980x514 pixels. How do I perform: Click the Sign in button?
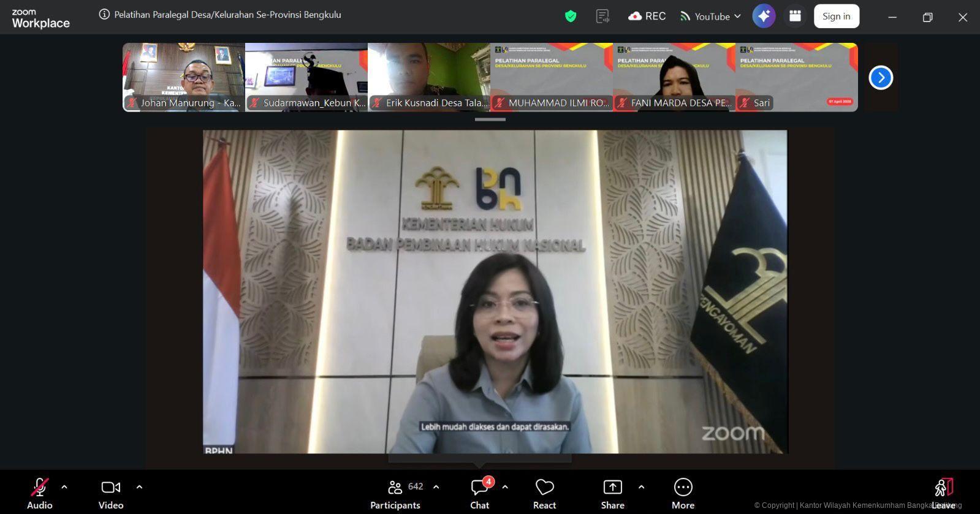[836, 17]
